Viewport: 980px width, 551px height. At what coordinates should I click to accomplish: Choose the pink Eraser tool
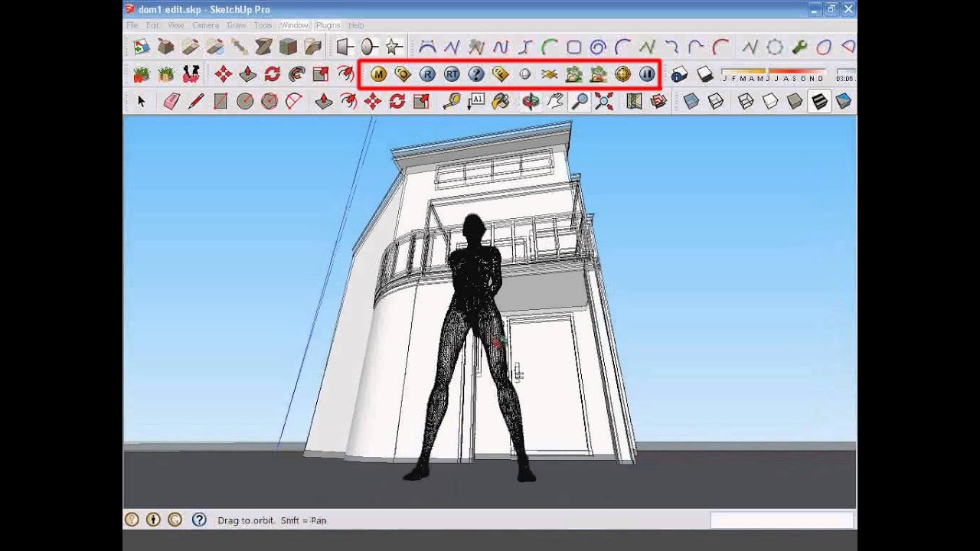171,101
